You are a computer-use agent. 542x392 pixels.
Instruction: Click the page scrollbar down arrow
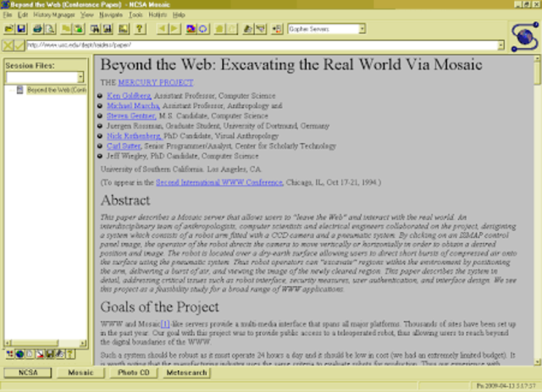(x=537, y=362)
